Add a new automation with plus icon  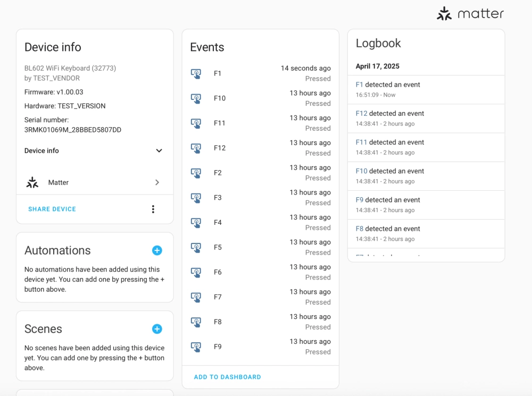[157, 250]
